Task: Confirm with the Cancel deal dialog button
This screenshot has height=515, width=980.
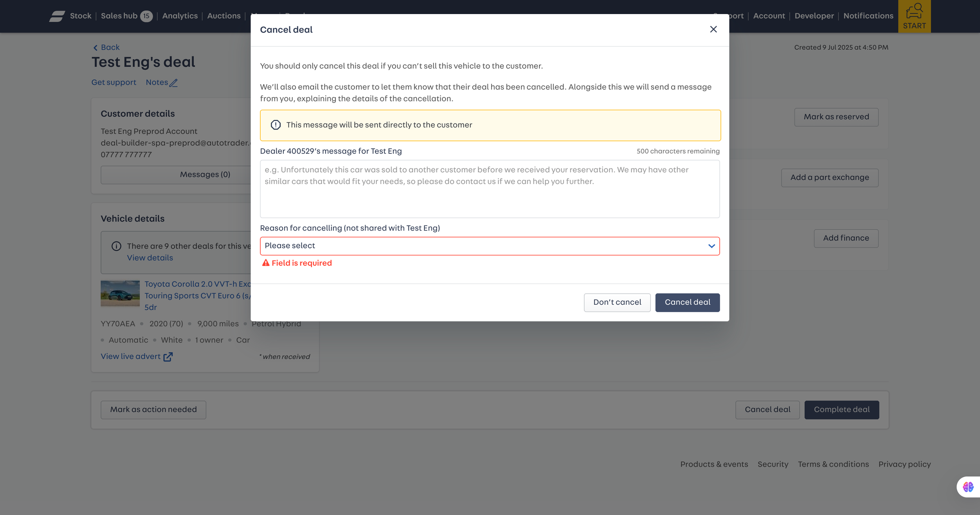Action: [x=687, y=302]
